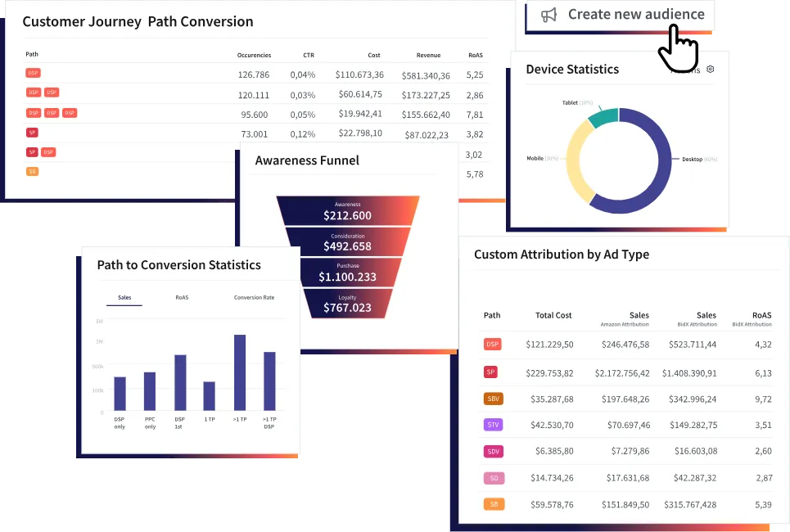Screen dimensions: 790x532
Task: Switch to the RoAS tab
Action: click(x=182, y=298)
